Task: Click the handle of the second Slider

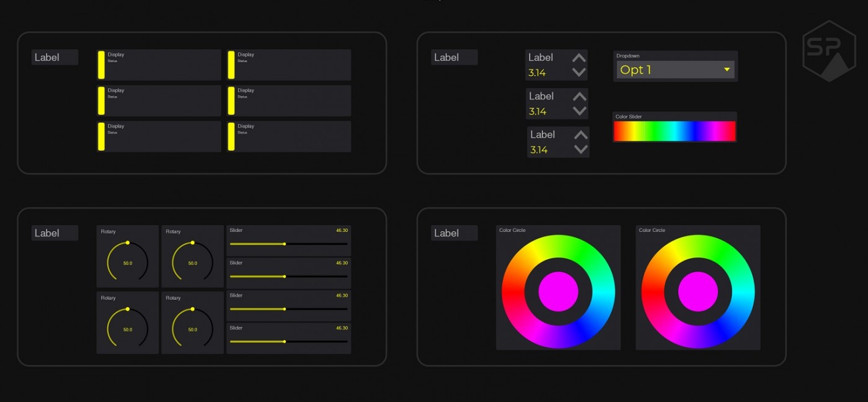Action: tap(285, 276)
